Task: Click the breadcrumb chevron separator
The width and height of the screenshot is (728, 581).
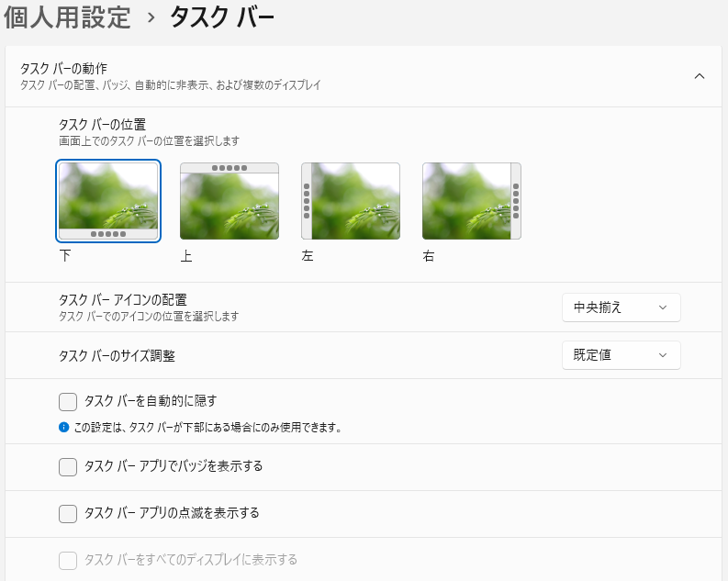Action: 151,17
